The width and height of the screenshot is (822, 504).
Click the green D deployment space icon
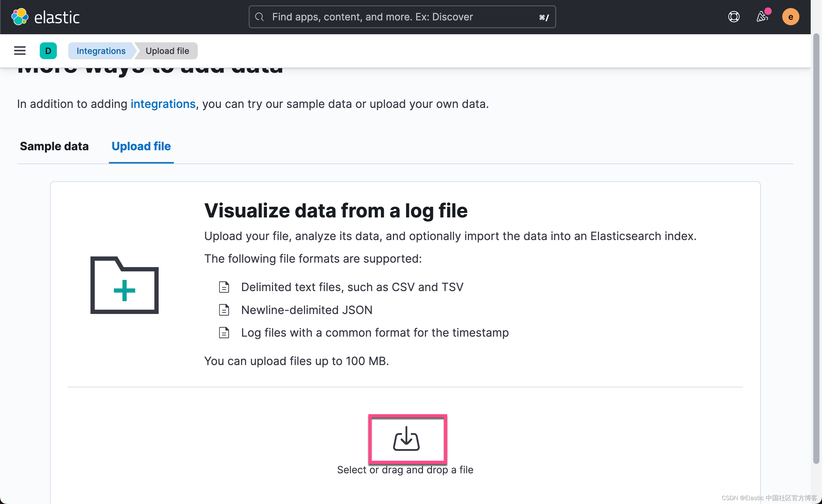pyautogui.click(x=48, y=51)
